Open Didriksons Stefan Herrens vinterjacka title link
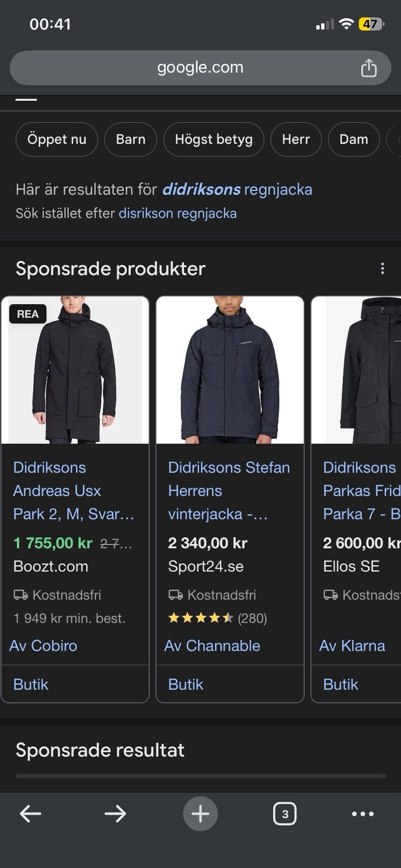 pos(229,490)
